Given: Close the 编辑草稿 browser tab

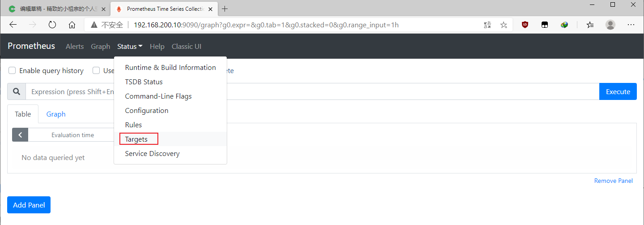Looking at the screenshot, I should (x=104, y=9).
